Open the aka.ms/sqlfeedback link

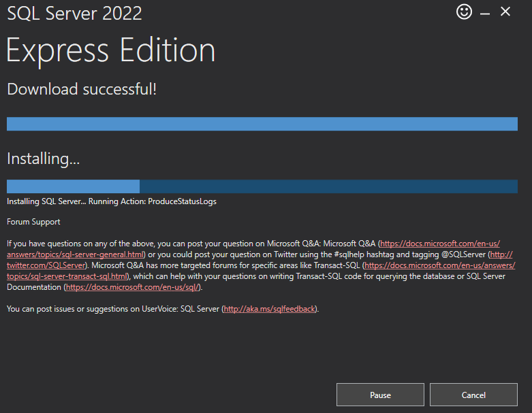(270, 309)
